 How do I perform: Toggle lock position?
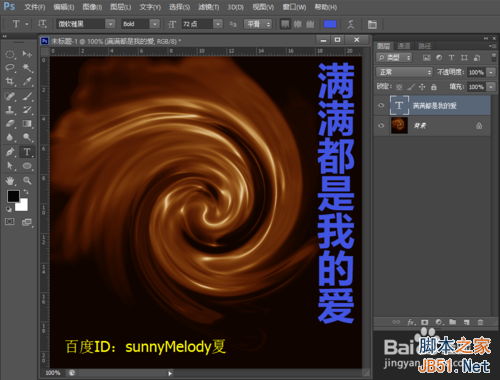422,87
